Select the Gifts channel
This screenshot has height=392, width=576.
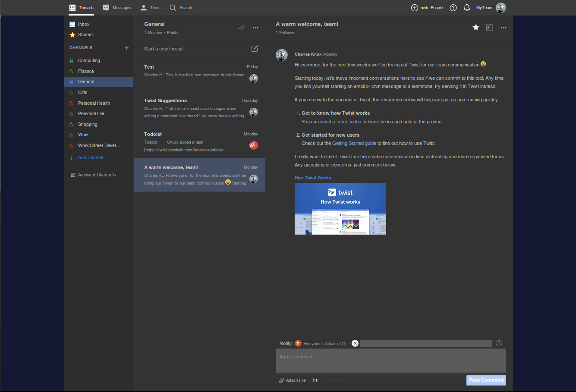click(x=99, y=92)
